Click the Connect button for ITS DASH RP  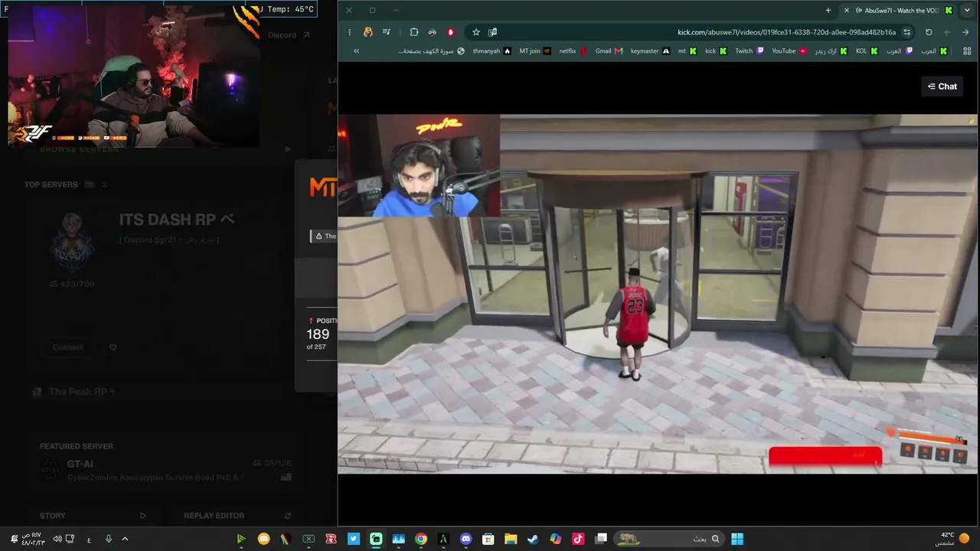[68, 347]
